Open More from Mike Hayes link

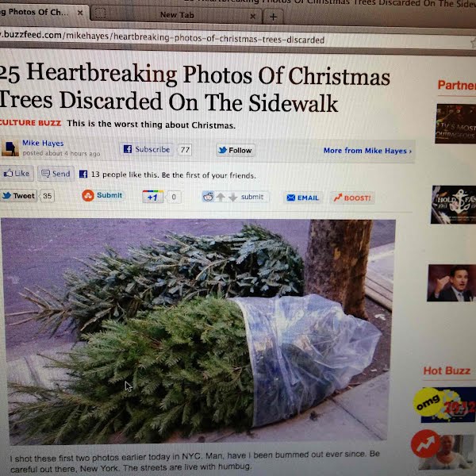367,151
